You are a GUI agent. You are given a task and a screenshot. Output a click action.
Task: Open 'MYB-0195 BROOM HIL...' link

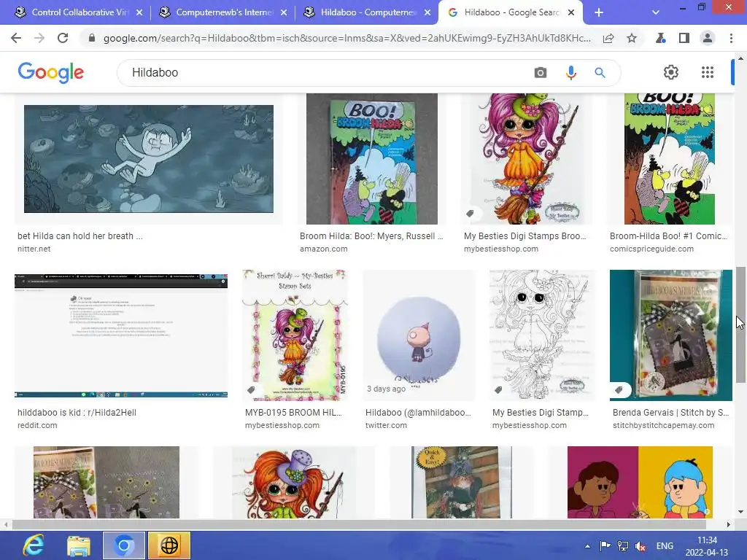pyautogui.click(x=293, y=413)
